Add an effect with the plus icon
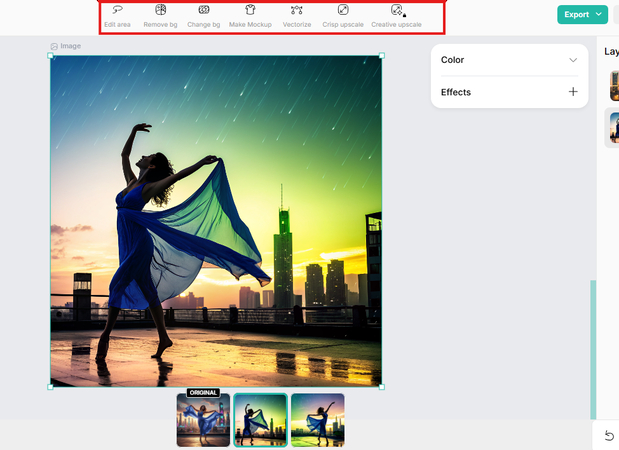 click(573, 92)
